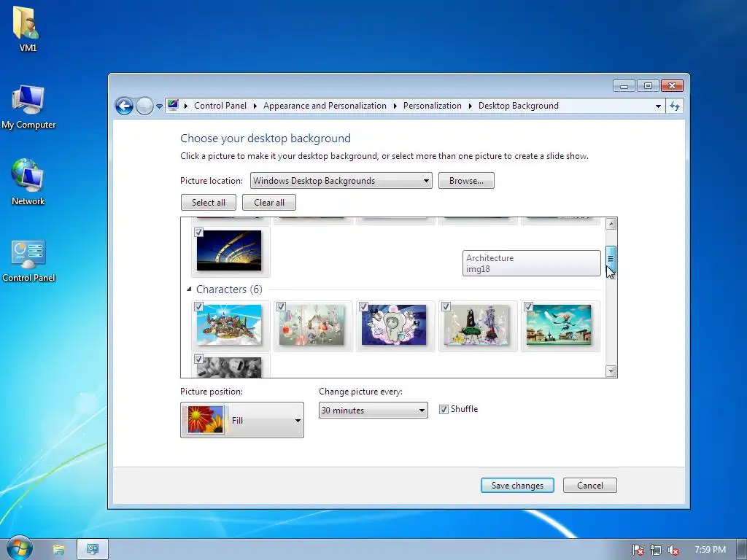
Task: Click the picture list scrollbar thumb
Action: point(611,259)
